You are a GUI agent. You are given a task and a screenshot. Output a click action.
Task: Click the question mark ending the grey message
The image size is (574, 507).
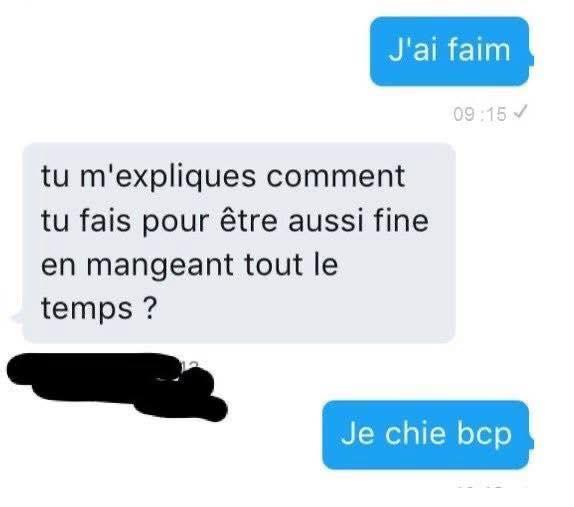pos(149,308)
